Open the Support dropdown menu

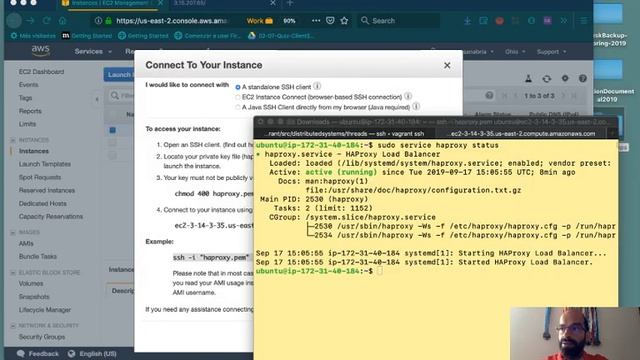[x=551, y=52]
